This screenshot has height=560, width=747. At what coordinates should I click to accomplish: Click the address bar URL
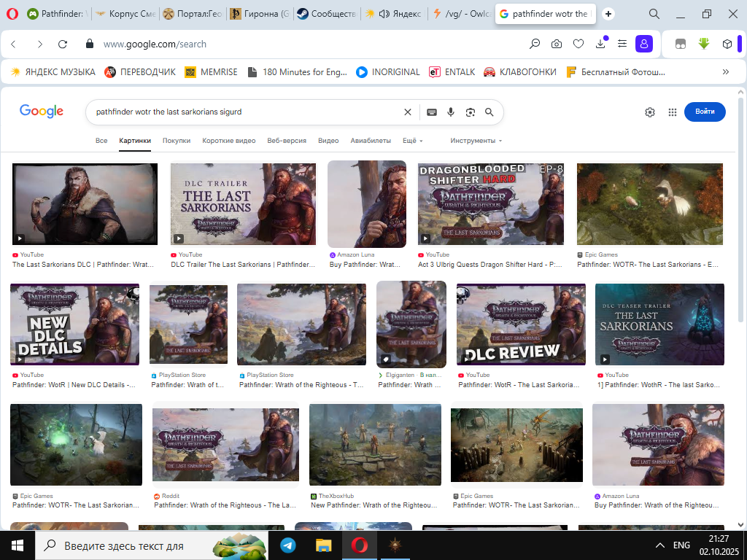tap(155, 44)
